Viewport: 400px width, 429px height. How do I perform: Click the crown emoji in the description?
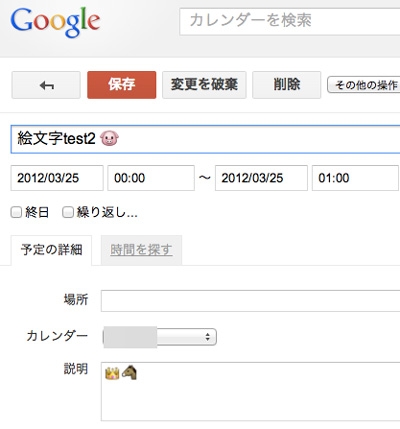[x=112, y=373]
